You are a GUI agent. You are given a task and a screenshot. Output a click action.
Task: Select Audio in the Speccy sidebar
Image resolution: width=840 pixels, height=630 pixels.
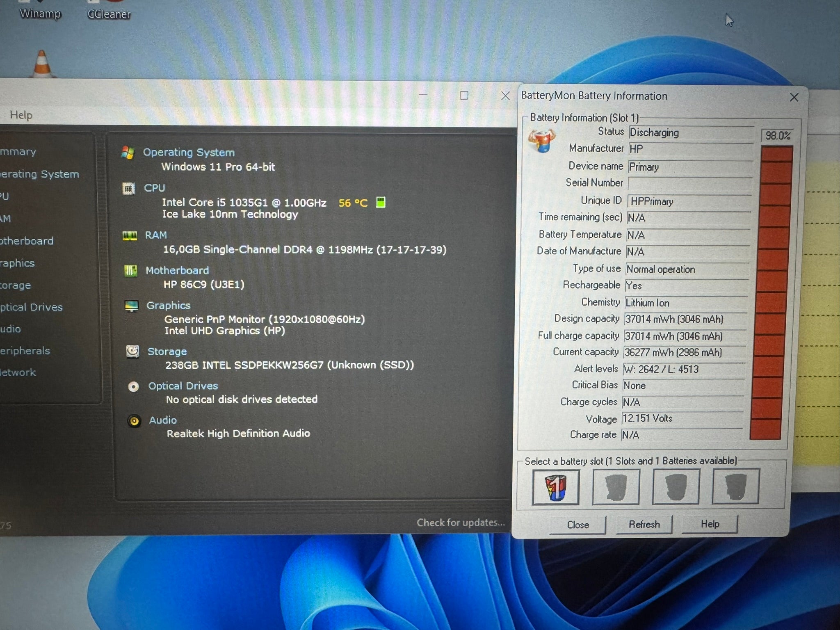tap(11, 329)
